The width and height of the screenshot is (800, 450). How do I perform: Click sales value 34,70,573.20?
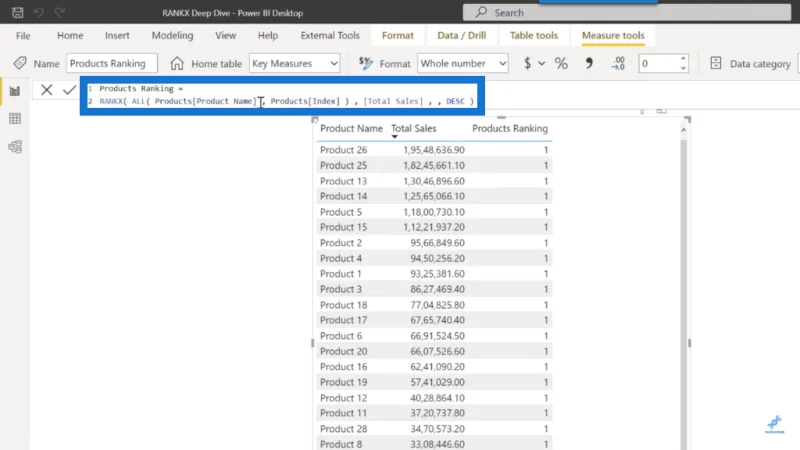[437, 429]
